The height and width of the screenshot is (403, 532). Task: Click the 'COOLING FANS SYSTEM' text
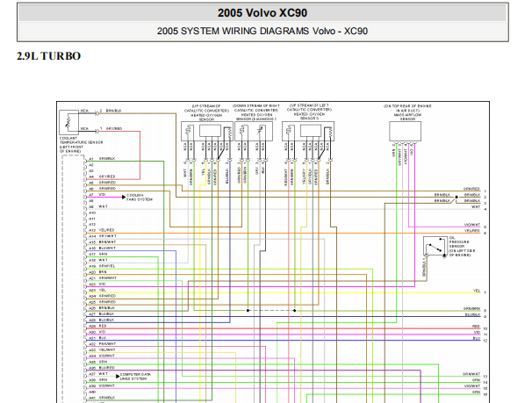click(140, 198)
